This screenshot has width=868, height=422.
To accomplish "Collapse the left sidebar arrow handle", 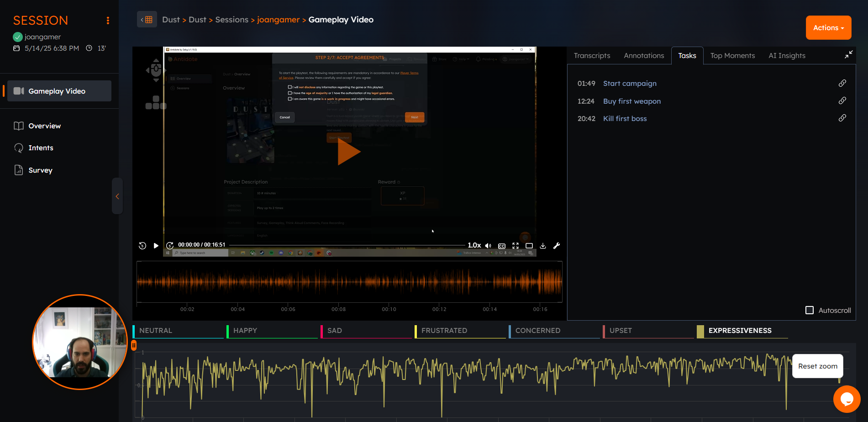I will tap(117, 196).
